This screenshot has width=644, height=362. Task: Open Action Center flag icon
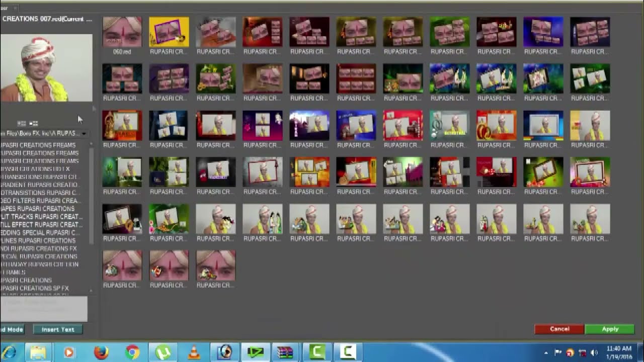click(558, 352)
